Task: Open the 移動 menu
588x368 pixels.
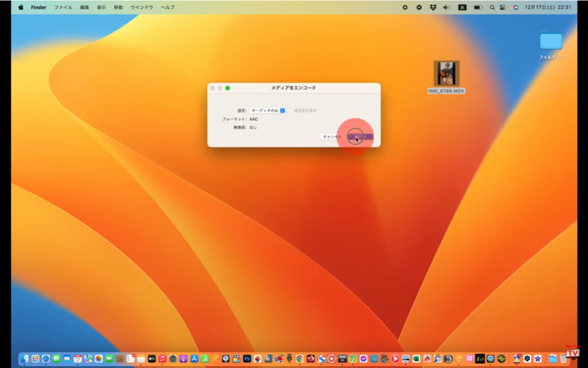Action: (118, 7)
